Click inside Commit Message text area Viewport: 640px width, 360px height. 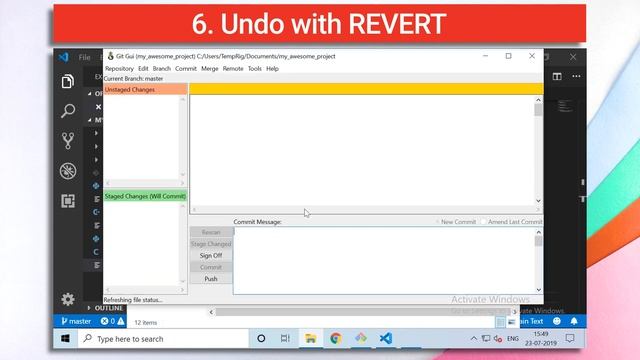pos(384,260)
